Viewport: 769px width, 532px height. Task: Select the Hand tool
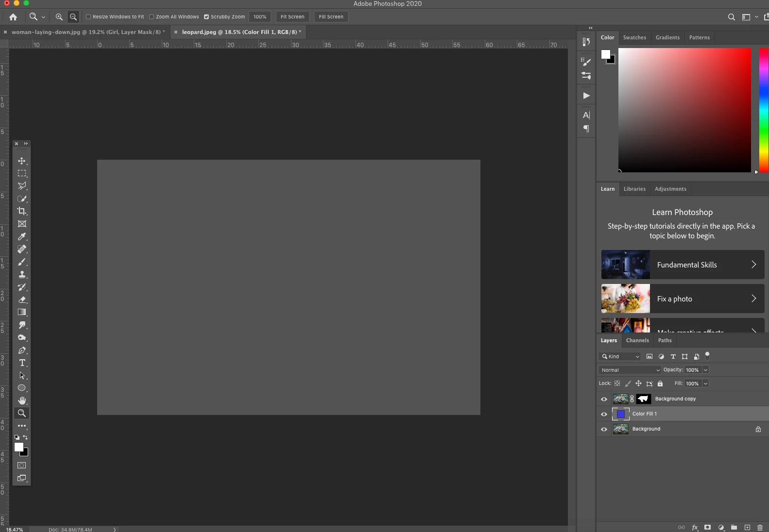(x=22, y=400)
